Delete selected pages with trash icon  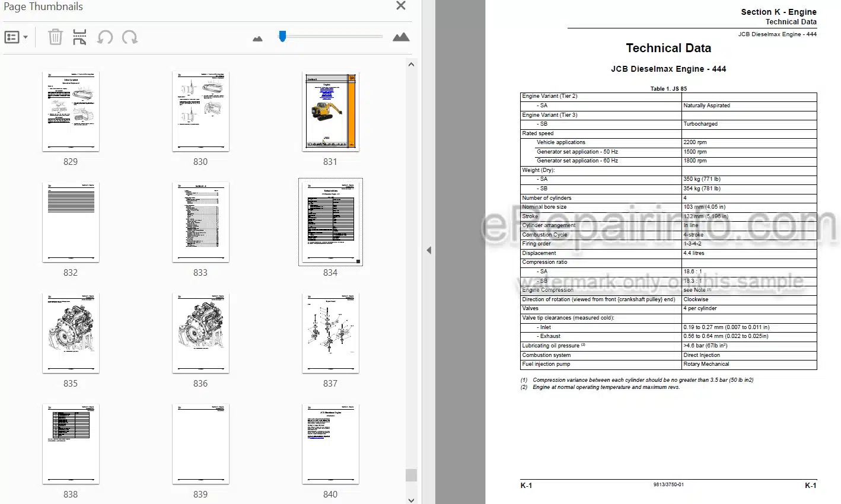point(55,37)
